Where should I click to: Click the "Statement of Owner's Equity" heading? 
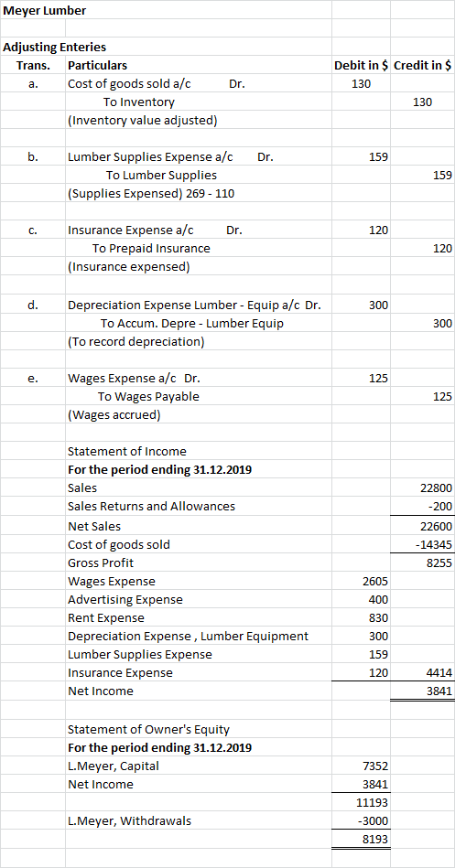pyautogui.click(x=148, y=730)
